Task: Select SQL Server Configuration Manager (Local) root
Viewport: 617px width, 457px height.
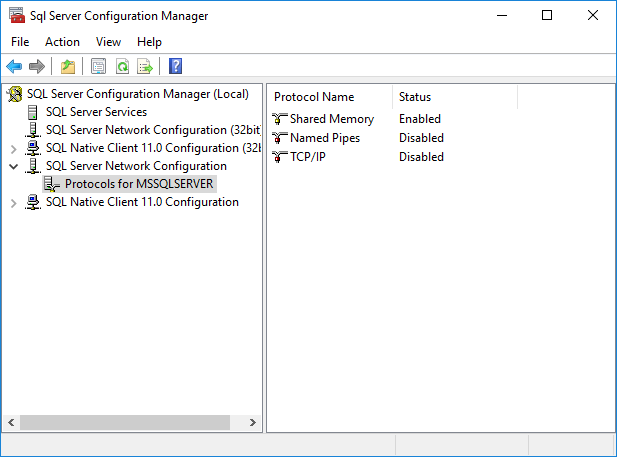Action: (138, 94)
